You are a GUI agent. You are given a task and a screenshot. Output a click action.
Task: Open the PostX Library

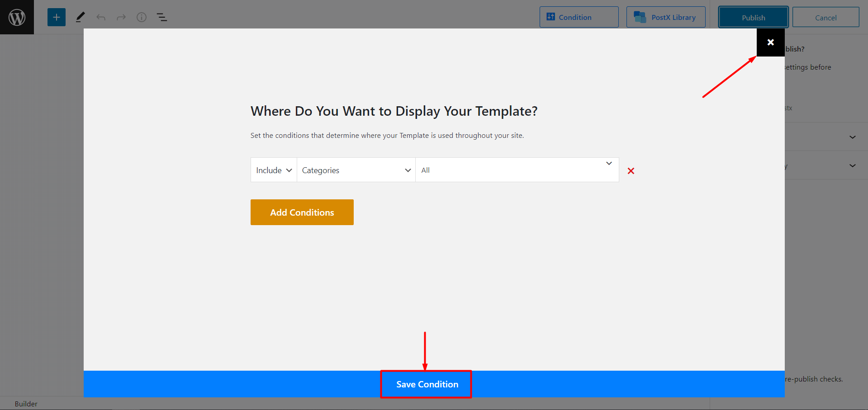point(666,17)
